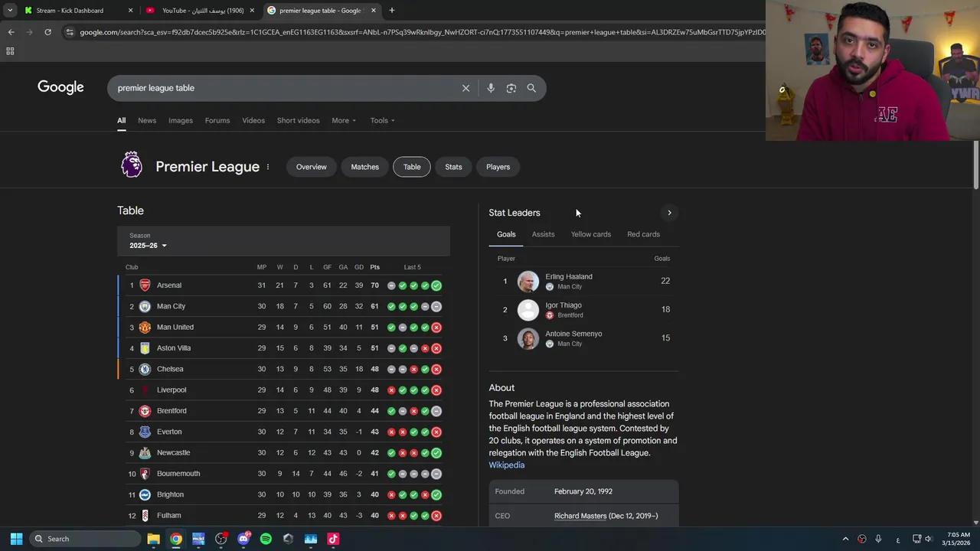Click the magnifying glass search button
Image resolution: width=980 pixels, height=551 pixels.
click(x=531, y=88)
